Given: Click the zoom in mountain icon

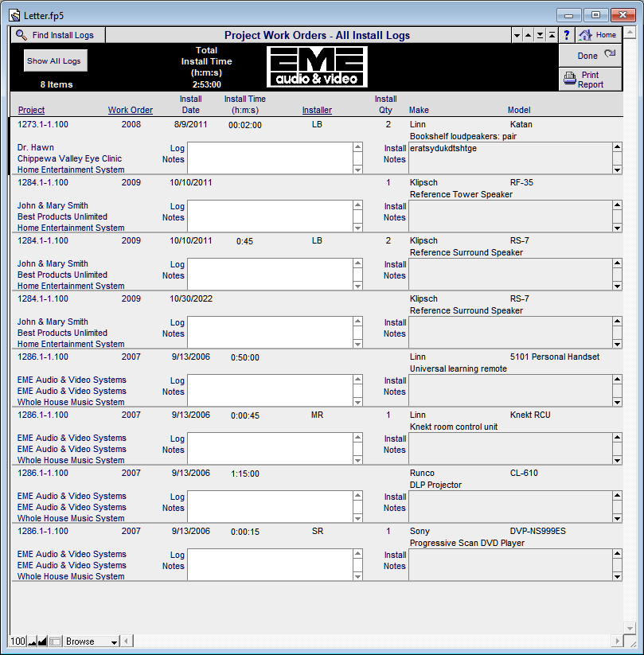Looking at the screenshot, I should [42, 641].
